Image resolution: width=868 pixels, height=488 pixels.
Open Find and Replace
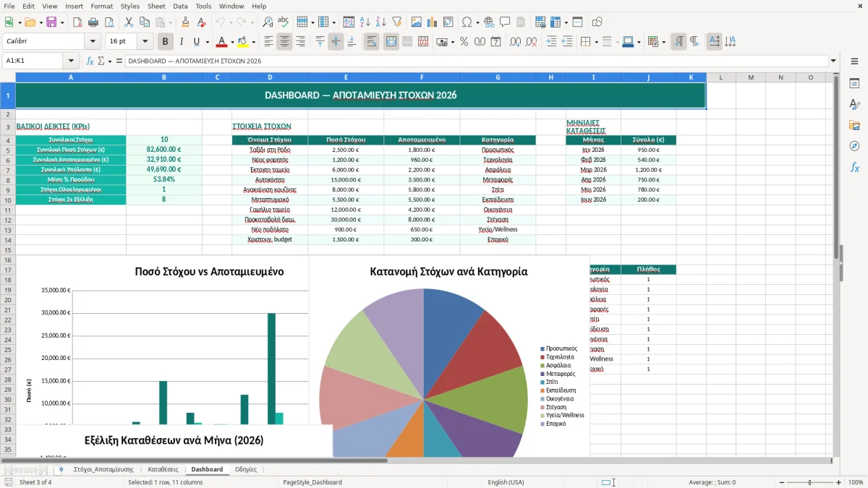[x=268, y=22]
